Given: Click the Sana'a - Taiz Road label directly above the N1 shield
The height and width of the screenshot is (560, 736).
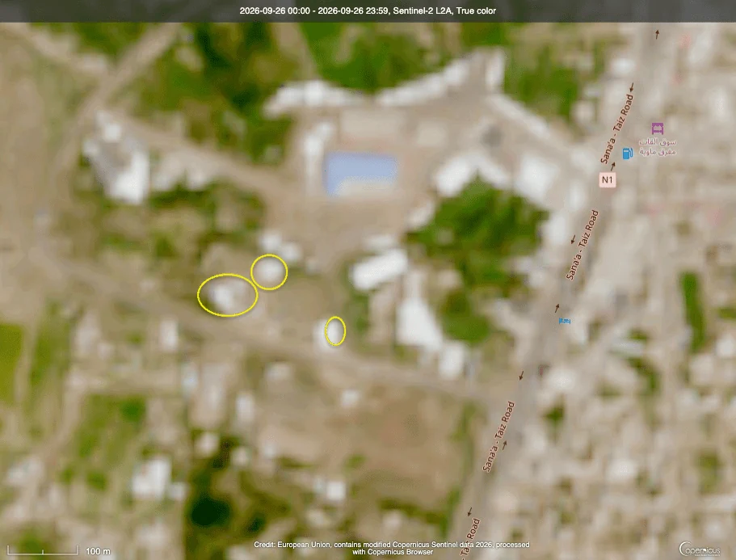Looking at the screenshot, I should [616, 128].
